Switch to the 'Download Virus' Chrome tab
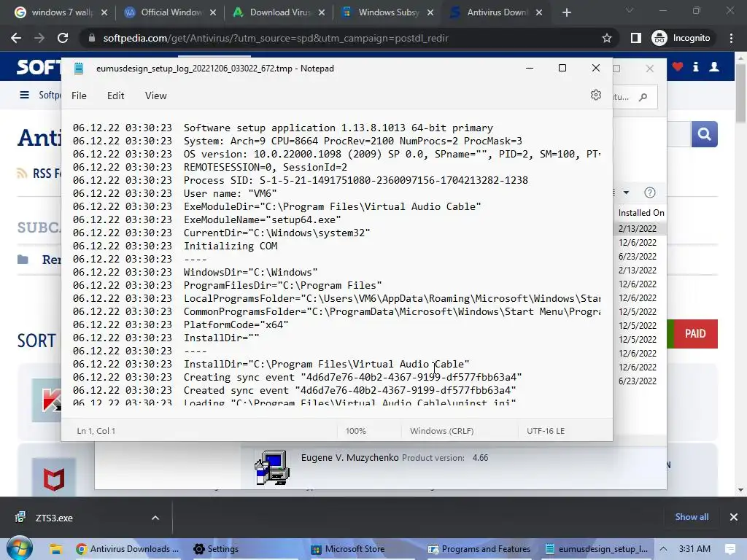The width and height of the screenshot is (747, 560). tap(279, 12)
